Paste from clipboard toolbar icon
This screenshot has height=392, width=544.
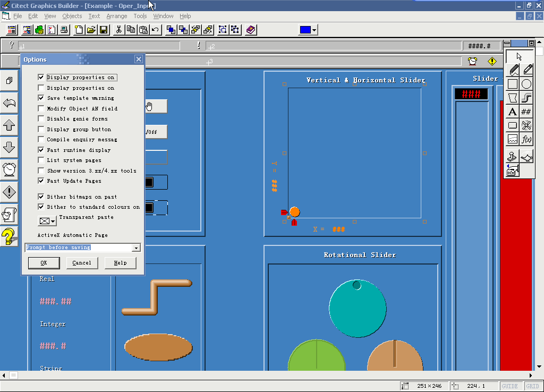click(143, 30)
